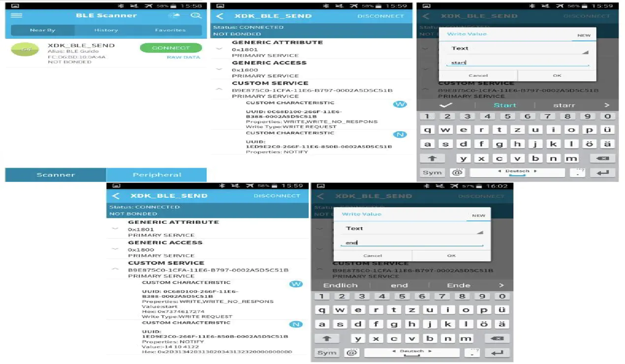Screen dimensions: 625x364
Task: Choose the 'Start' keyboard suggestion
Action: click(505, 105)
